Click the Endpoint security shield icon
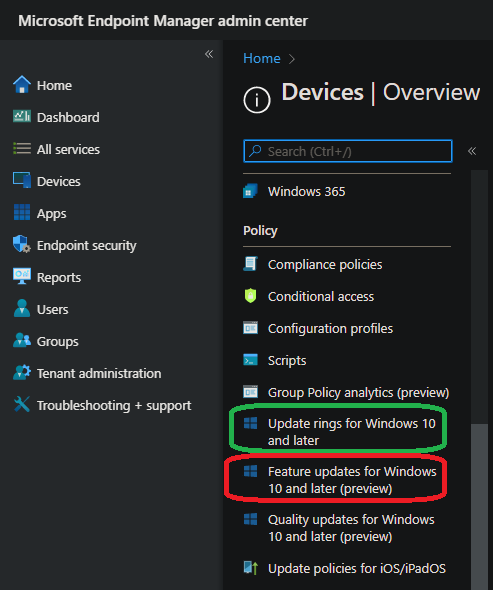 [x=22, y=244]
